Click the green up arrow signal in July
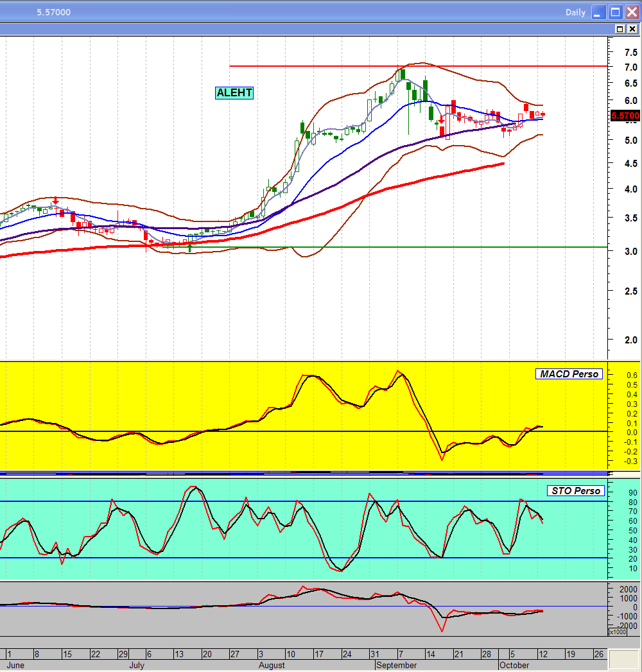The width and height of the screenshot is (642, 672). coord(190,247)
